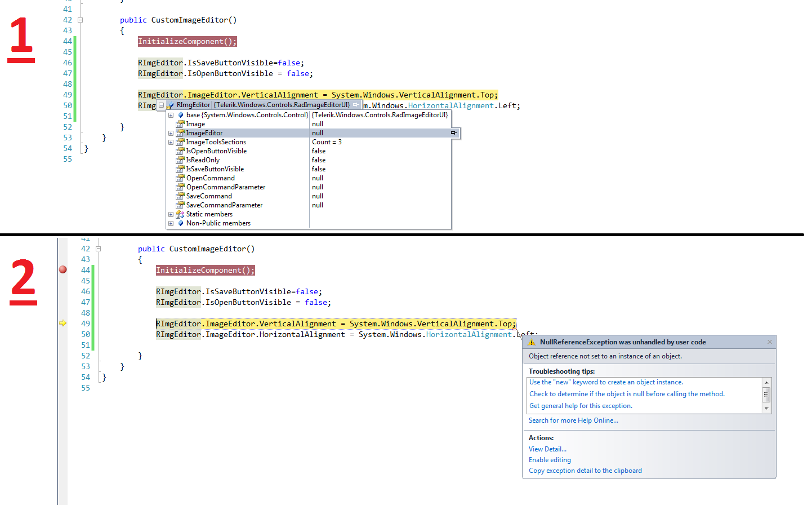Expand the Non-Public members node

[171, 223]
